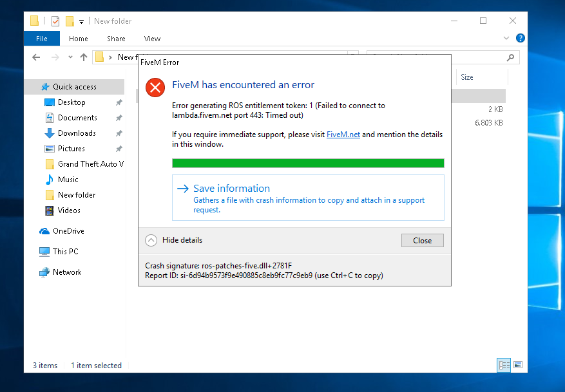Image resolution: width=565 pixels, height=392 pixels.
Task: Navigate up with the Up arrow
Action: pyautogui.click(x=83, y=57)
